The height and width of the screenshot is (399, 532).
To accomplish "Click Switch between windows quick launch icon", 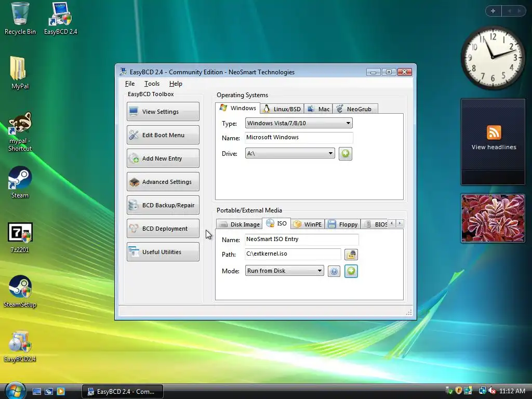I will click(48, 391).
